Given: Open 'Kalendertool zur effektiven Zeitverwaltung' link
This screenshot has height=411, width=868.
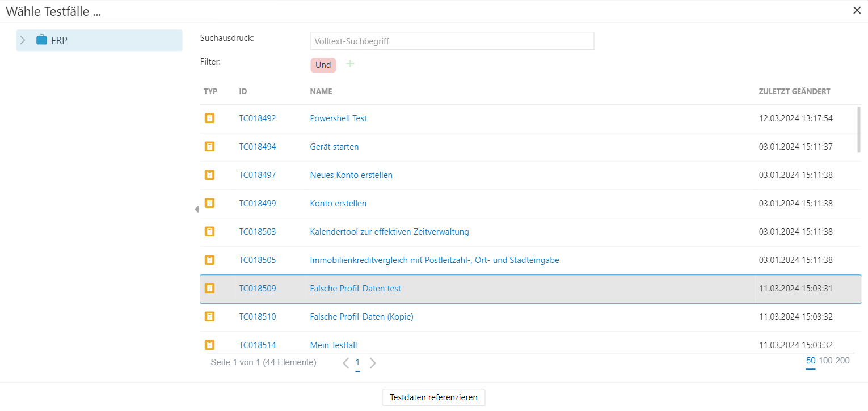Looking at the screenshot, I should 389,232.
